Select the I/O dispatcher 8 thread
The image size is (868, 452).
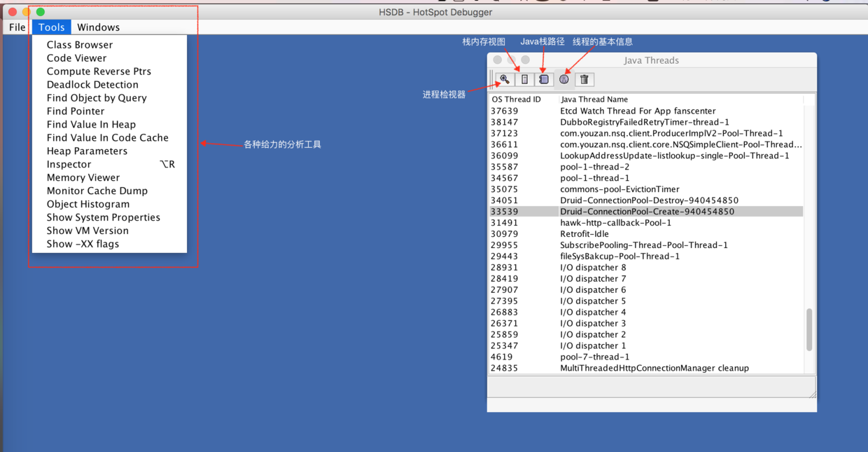[645, 268]
